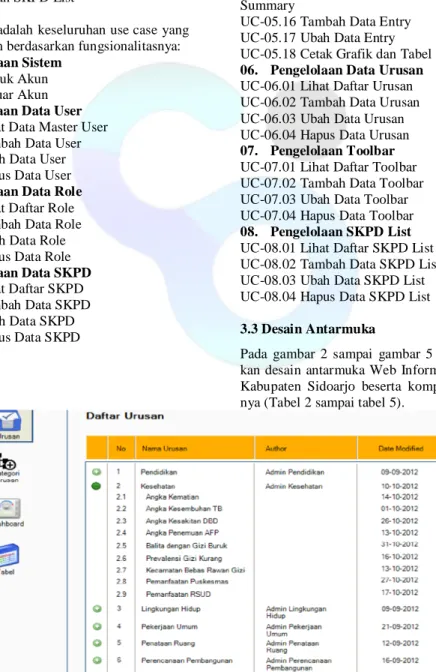Viewport: 436px width, 672px height.
Task: Select the Angka Kesakitan DBD sub-row
Action: (x=182, y=521)
